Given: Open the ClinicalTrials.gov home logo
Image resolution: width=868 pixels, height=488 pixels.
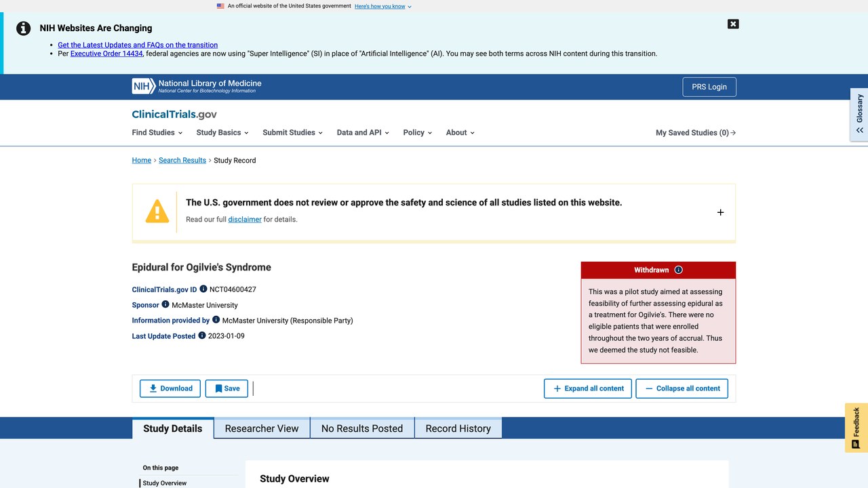Looking at the screenshot, I should (x=174, y=115).
